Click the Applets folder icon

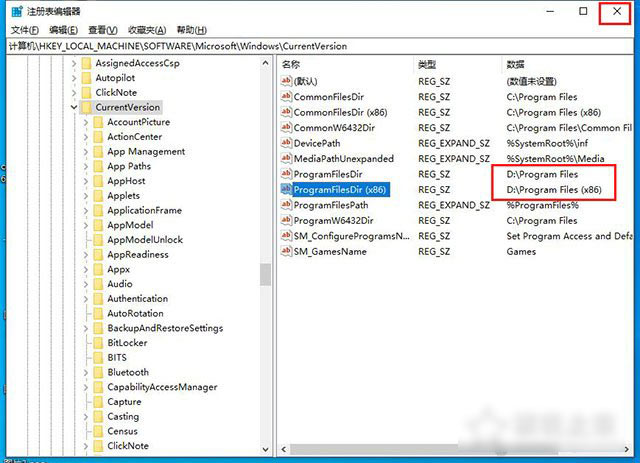pos(98,196)
